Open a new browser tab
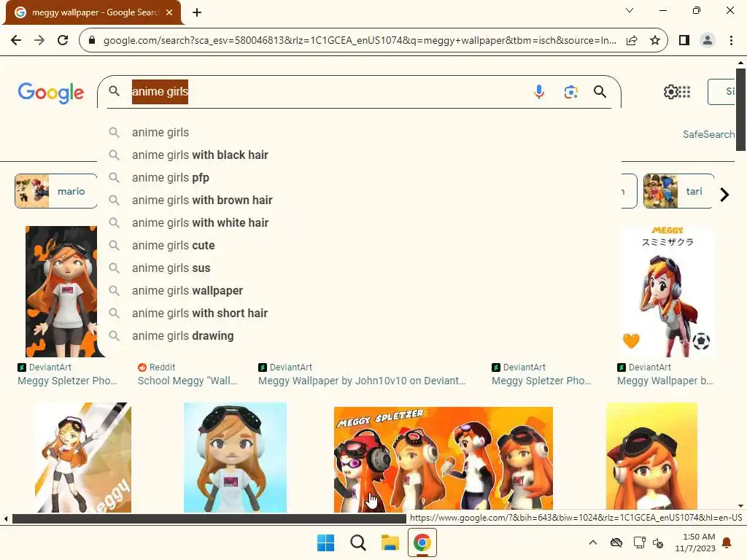The height and width of the screenshot is (560, 747). [x=197, y=12]
